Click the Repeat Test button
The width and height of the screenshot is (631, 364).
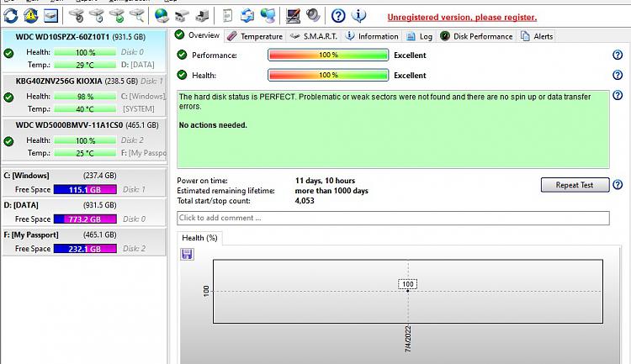pos(575,185)
